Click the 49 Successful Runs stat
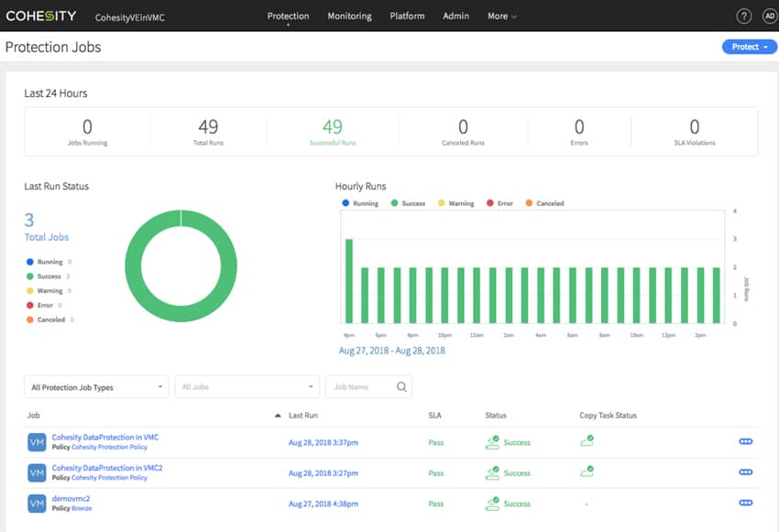Image resolution: width=779 pixels, height=532 pixels. pyautogui.click(x=333, y=132)
